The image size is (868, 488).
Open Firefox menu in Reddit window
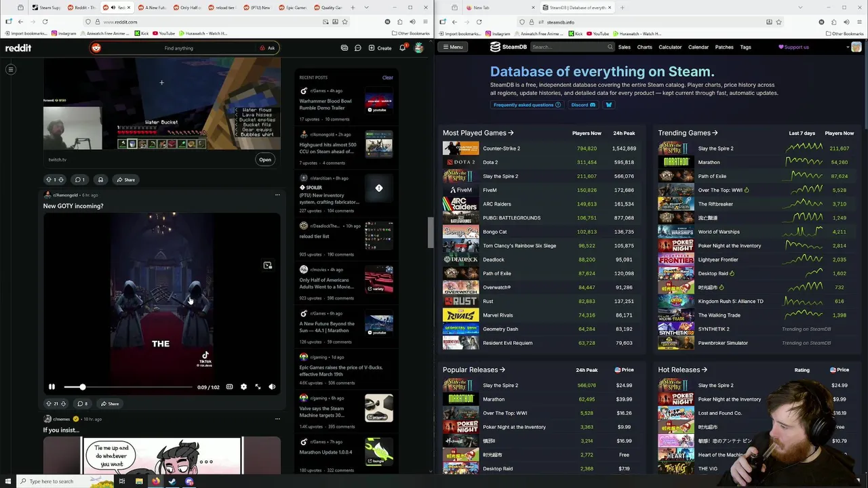tap(424, 22)
